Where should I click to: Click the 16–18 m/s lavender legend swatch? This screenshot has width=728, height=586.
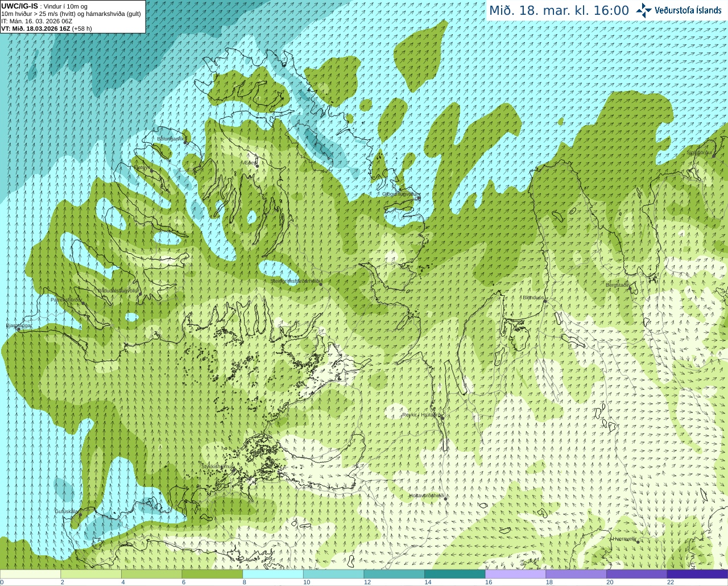pyautogui.click(x=516, y=574)
